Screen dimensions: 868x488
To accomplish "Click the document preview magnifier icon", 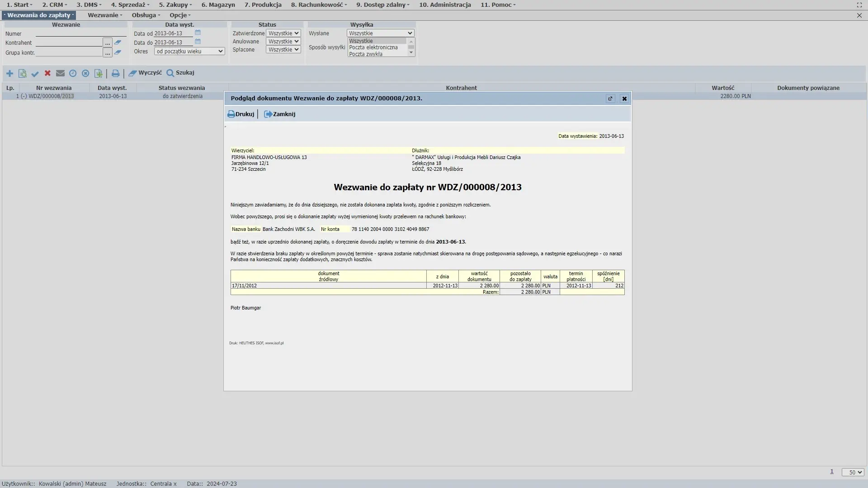I will tap(22, 73).
